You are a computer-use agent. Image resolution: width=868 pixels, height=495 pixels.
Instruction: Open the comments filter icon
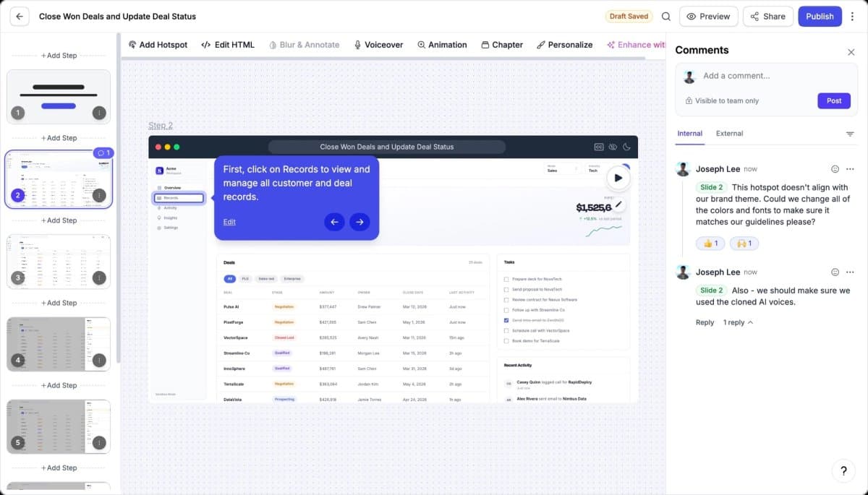pyautogui.click(x=850, y=134)
